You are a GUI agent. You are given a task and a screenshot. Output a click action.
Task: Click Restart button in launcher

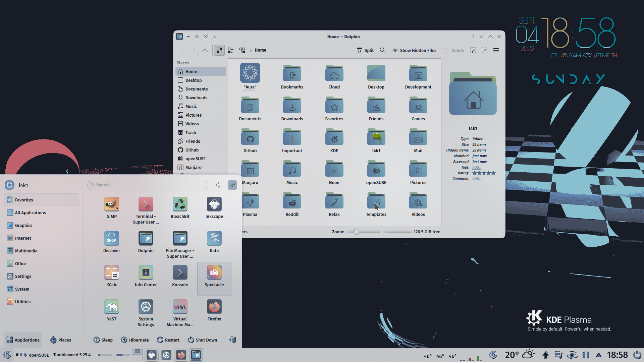(168, 340)
